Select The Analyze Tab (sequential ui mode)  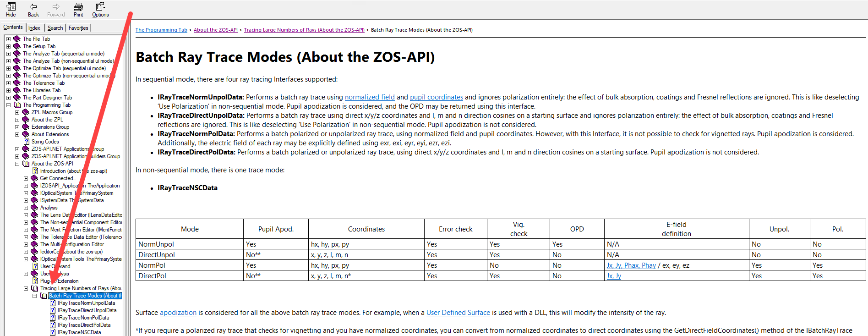[64, 54]
